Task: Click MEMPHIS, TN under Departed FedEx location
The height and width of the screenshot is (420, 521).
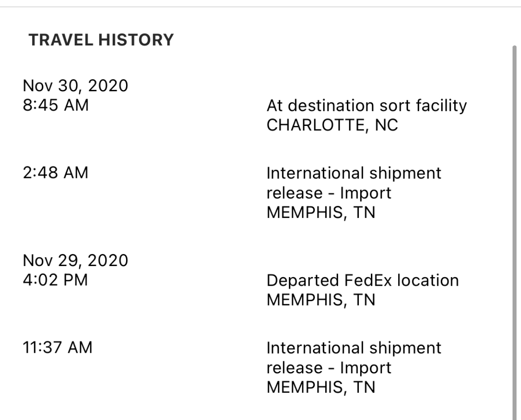Action: 321,300
